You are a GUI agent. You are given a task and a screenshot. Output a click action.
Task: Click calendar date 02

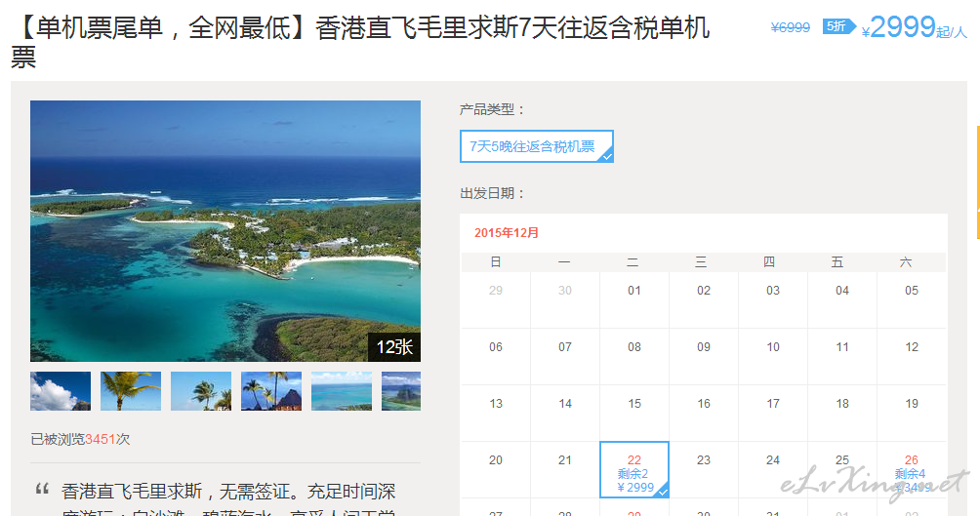[x=704, y=291]
